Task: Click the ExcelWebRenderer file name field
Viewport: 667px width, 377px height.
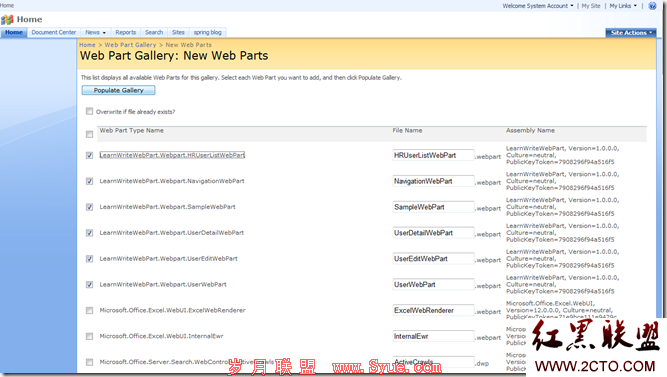Action: (433, 311)
